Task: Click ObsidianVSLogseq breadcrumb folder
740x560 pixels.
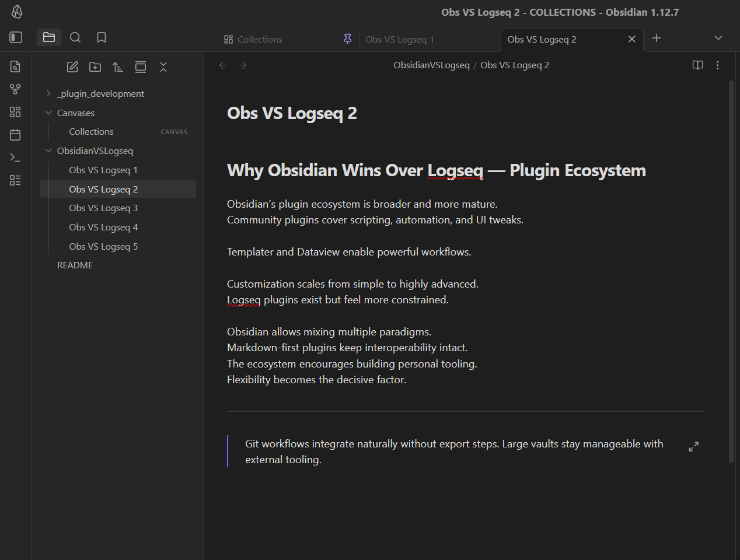Action: [x=431, y=65]
